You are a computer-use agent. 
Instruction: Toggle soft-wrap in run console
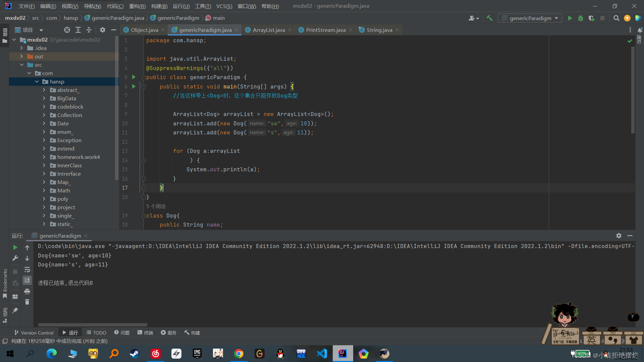click(27, 269)
